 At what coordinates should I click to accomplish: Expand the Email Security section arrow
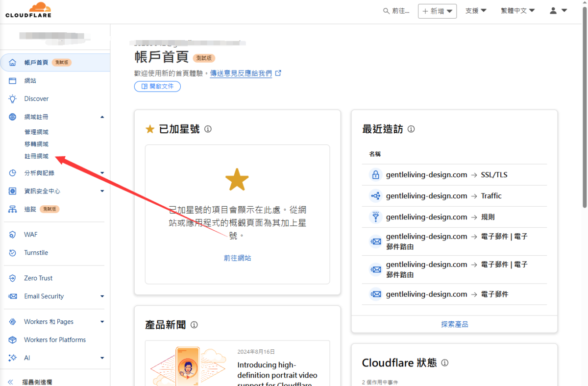click(x=102, y=296)
